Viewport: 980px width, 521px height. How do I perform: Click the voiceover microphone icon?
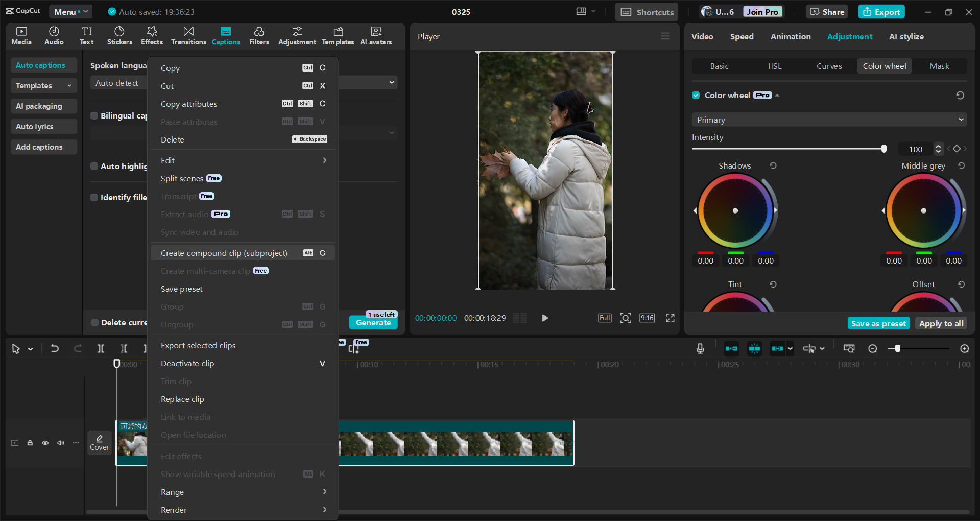pos(700,348)
